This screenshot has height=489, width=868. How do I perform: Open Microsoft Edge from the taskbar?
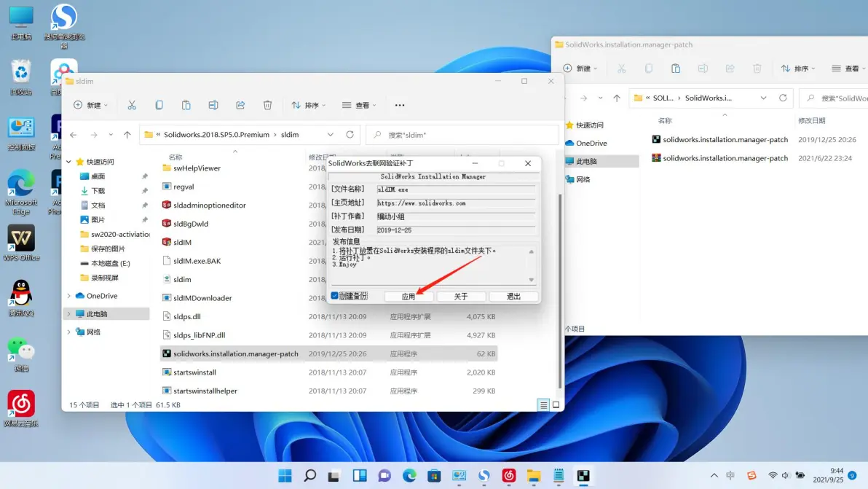coord(409,476)
